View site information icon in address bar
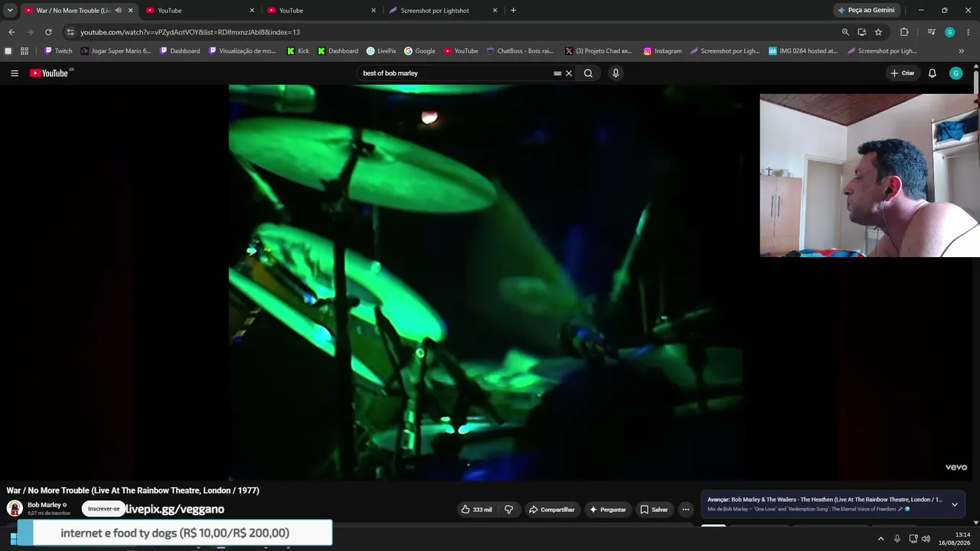This screenshot has width=980, height=551. [70, 32]
